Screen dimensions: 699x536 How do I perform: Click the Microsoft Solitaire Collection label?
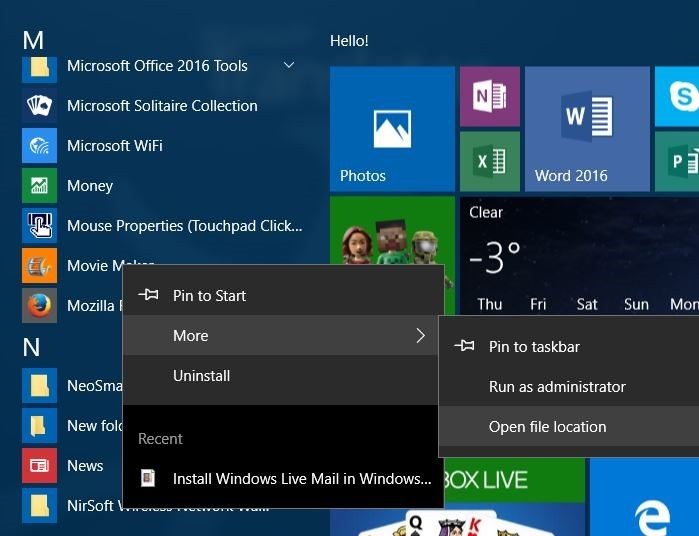[x=162, y=106]
